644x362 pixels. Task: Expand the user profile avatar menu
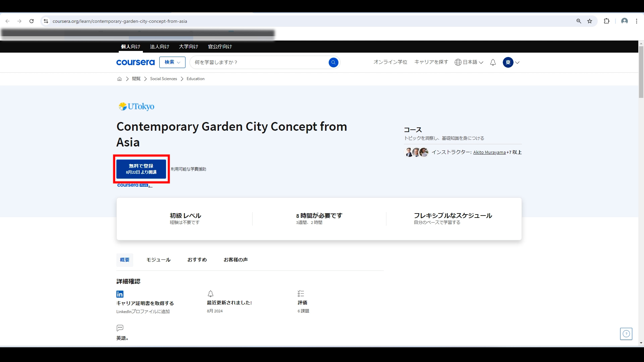click(x=511, y=62)
